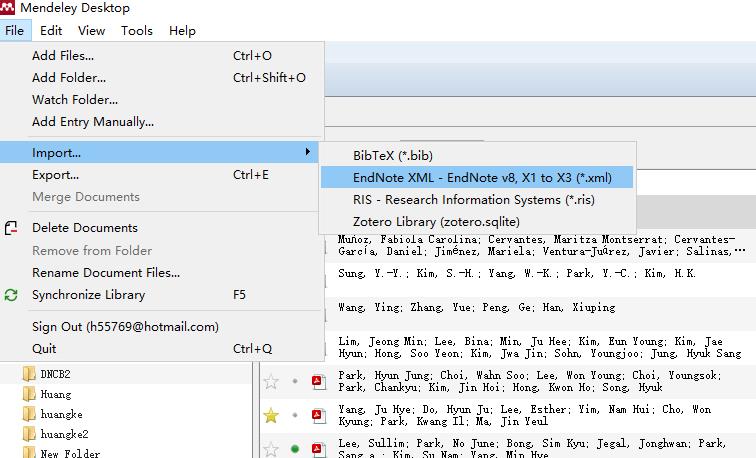This screenshot has width=756, height=458.
Task: Expand the Import submenu arrow
Action: pyautogui.click(x=307, y=153)
